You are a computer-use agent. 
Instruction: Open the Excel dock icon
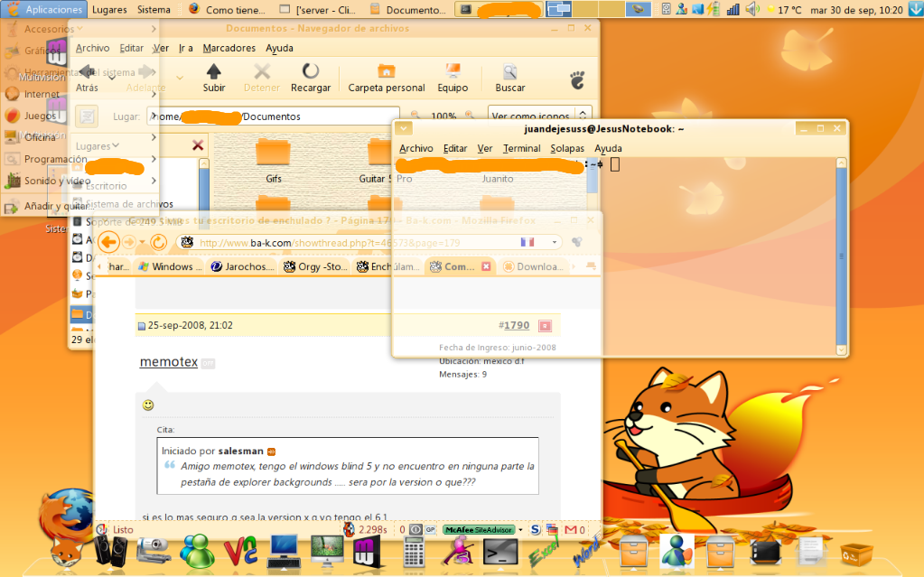(x=544, y=551)
